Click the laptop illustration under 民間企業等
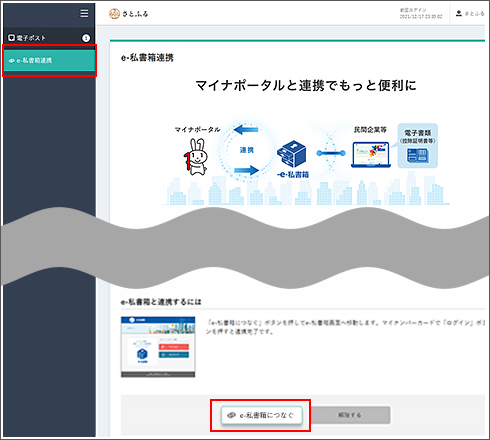The width and height of the screenshot is (490, 440). point(371,155)
